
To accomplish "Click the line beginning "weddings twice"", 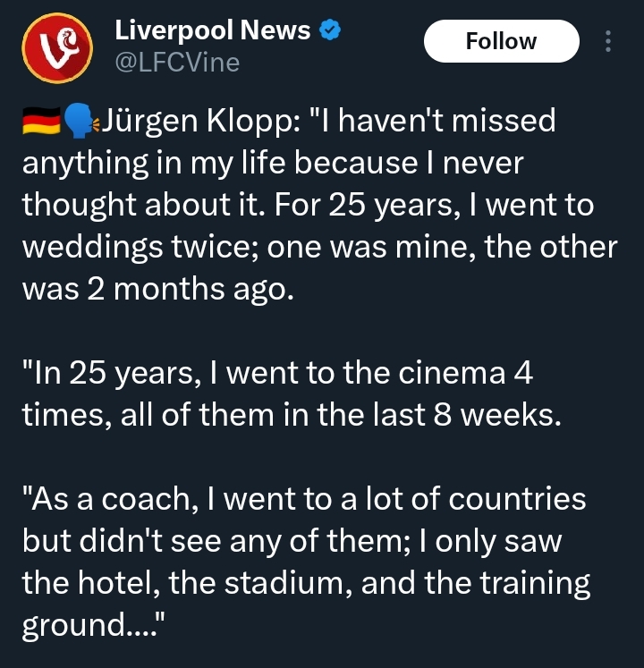I will tap(319, 246).
